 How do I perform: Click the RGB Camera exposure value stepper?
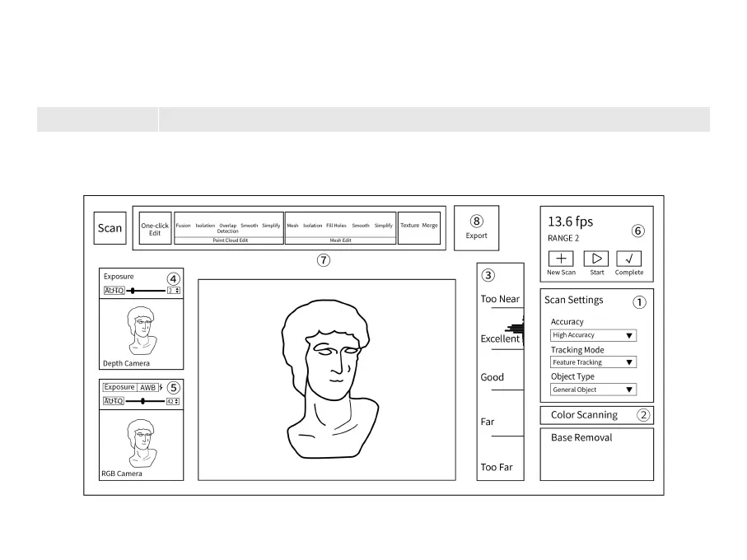click(172, 401)
